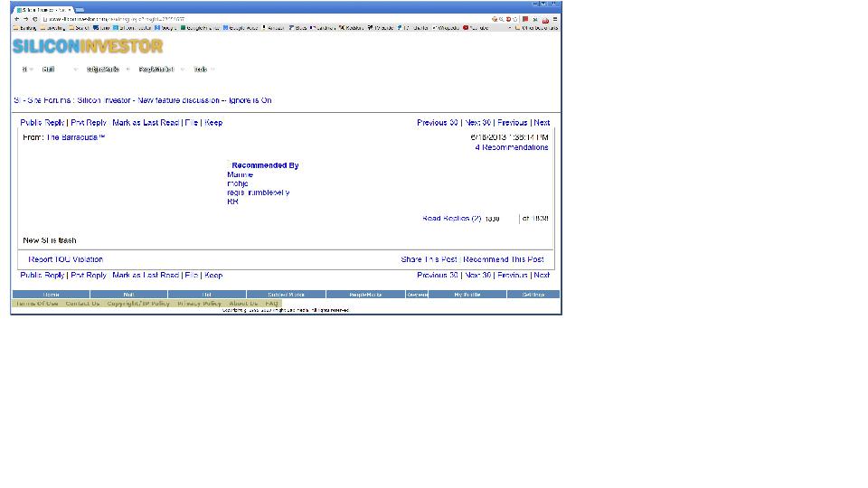Expand the SI menu dropdown arrow
868x488 pixels.
pos(32,70)
